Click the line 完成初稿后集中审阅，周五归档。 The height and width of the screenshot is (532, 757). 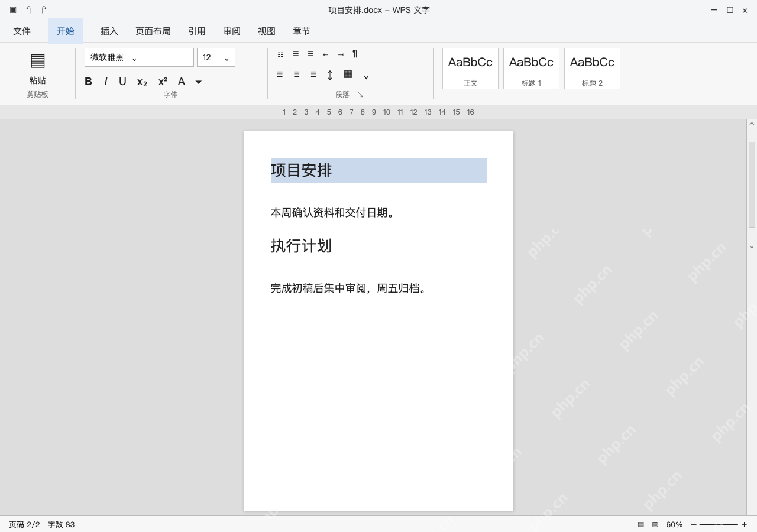[349, 288]
